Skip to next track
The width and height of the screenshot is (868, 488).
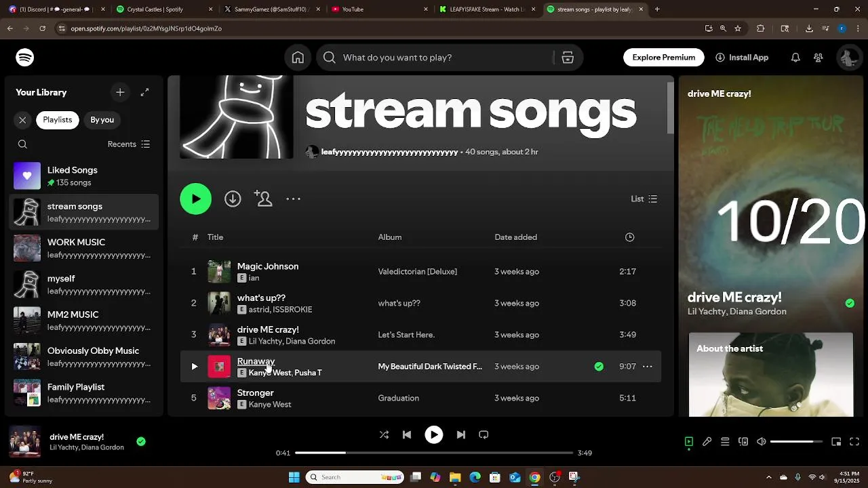[460, 434]
